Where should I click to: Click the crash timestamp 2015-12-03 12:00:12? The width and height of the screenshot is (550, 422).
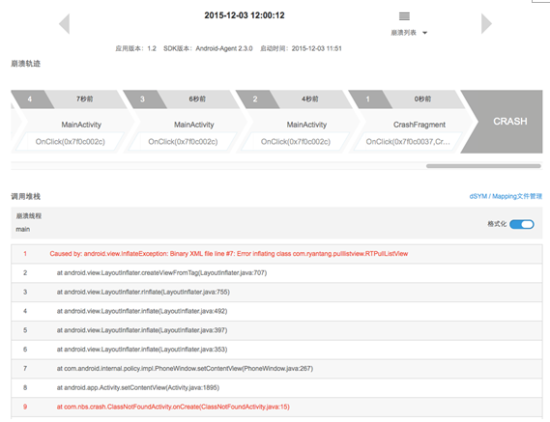[x=244, y=15]
